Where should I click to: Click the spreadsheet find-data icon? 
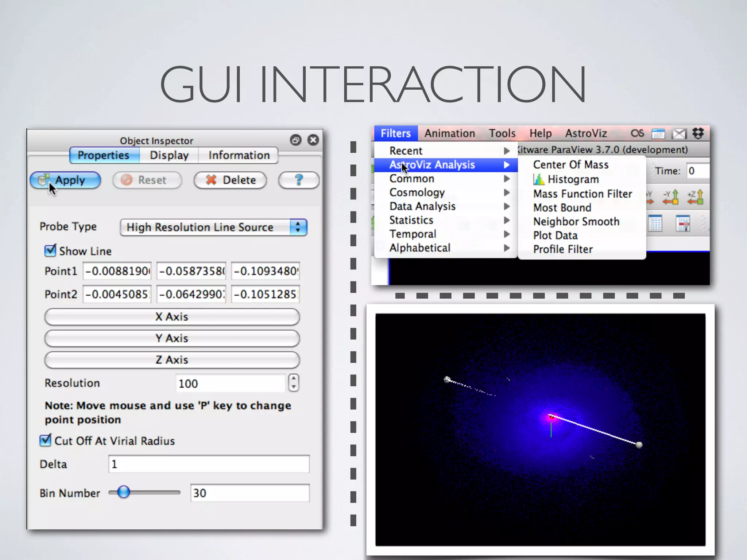[x=683, y=223]
